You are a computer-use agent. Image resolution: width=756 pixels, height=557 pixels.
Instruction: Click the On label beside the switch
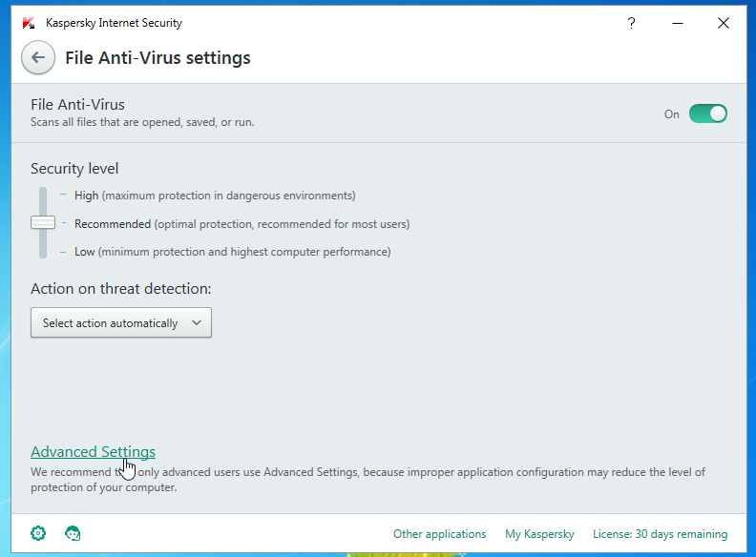(x=672, y=114)
